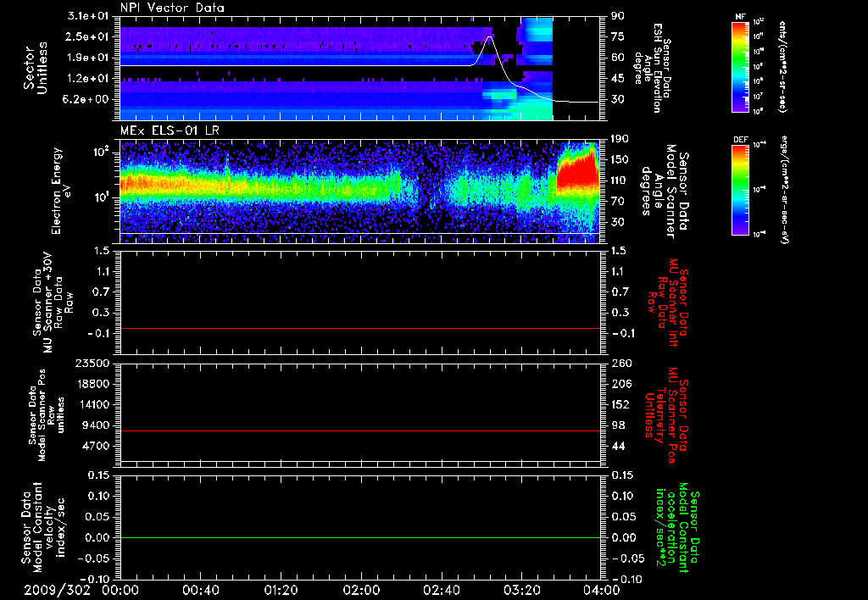The width and height of the screenshot is (868, 600).
Task: Click the '206' telemetry tick value
Action: click(x=620, y=384)
